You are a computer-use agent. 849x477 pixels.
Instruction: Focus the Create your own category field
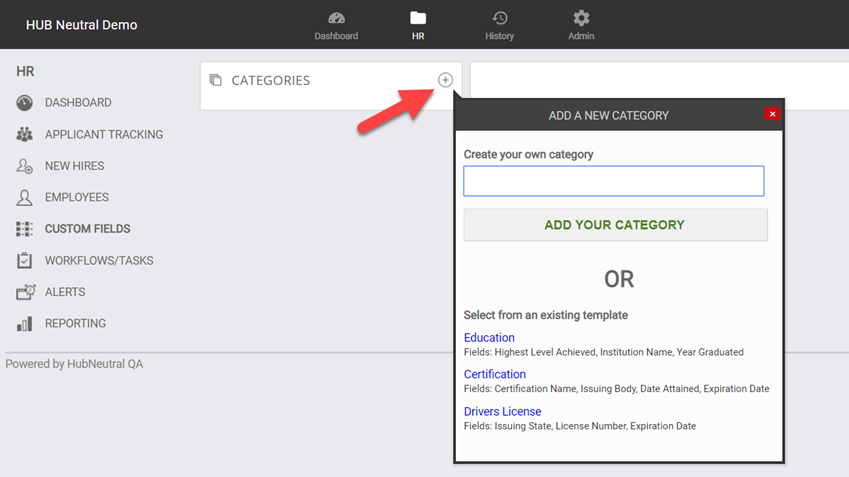(613, 181)
